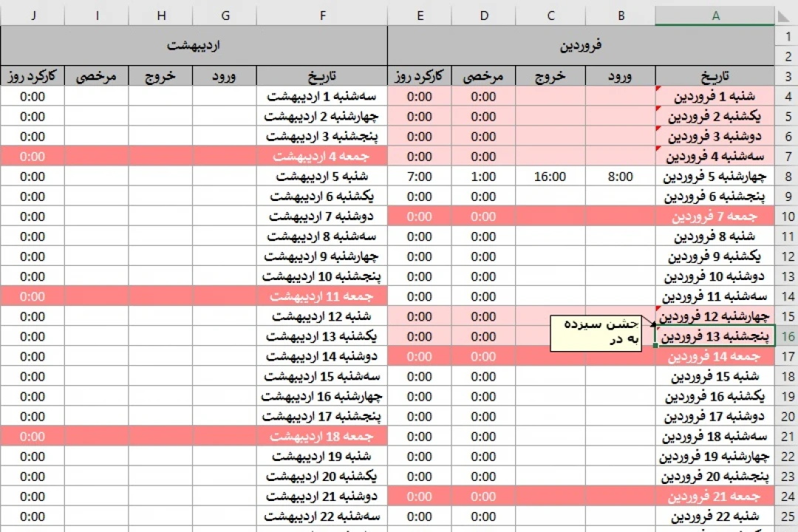Select column A header
Viewport: 798px width, 532px height.
click(x=713, y=15)
